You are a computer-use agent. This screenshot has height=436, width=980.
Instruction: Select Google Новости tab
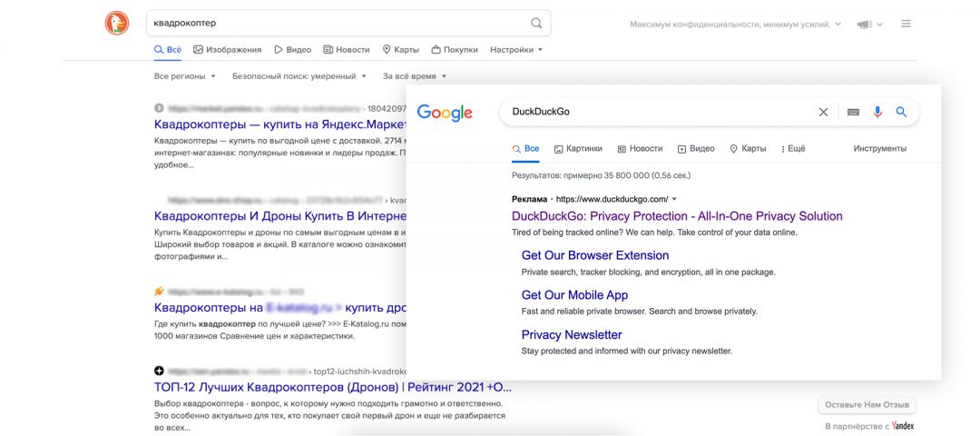pos(640,149)
